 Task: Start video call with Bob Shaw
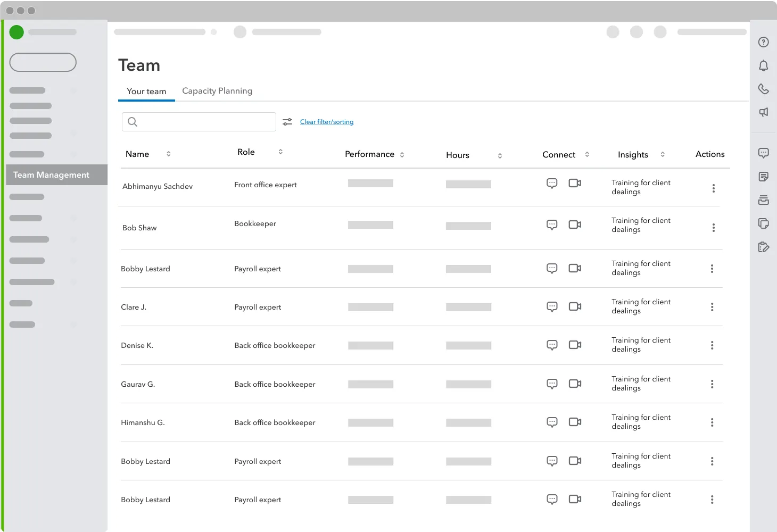pyautogui.click(x=575, y=225)
